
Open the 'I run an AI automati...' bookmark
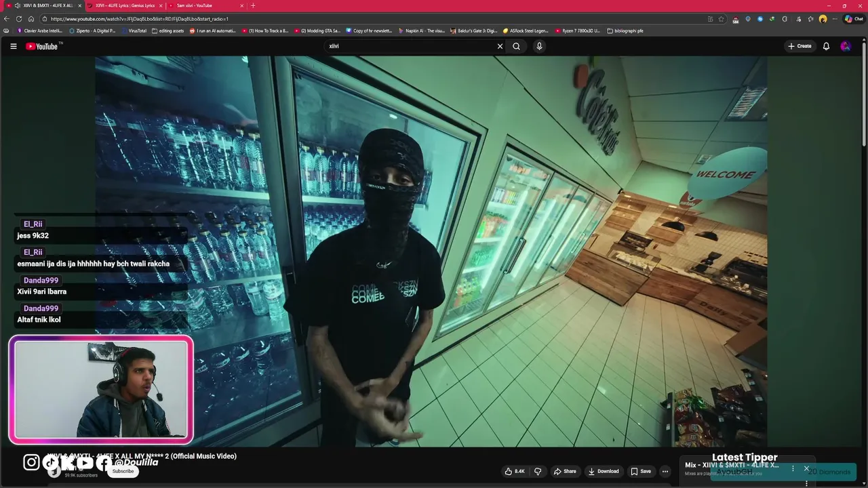[213, 30]
